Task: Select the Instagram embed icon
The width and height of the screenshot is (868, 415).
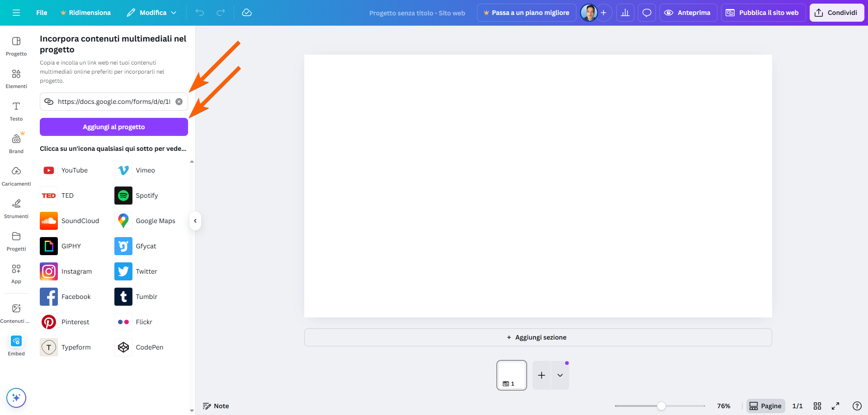Action: 49,271
